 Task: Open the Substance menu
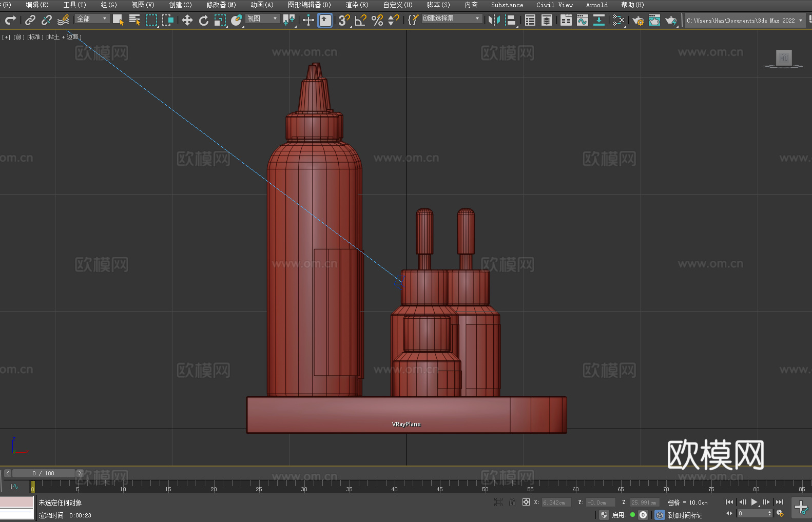point(507,5)
